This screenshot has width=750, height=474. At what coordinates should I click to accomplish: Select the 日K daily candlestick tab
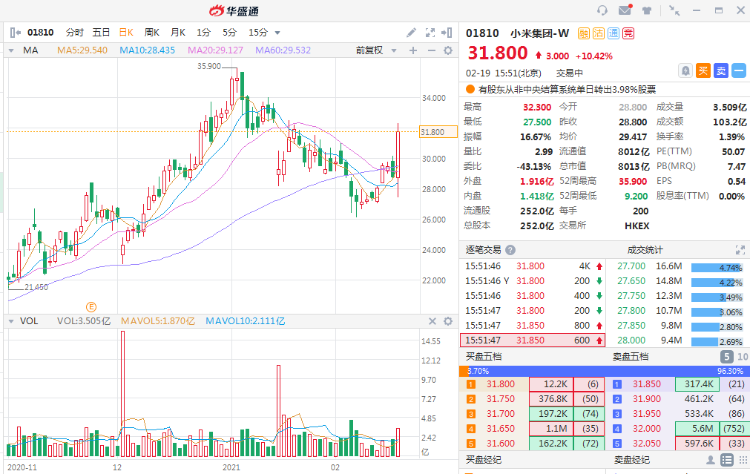pos(126,33)
